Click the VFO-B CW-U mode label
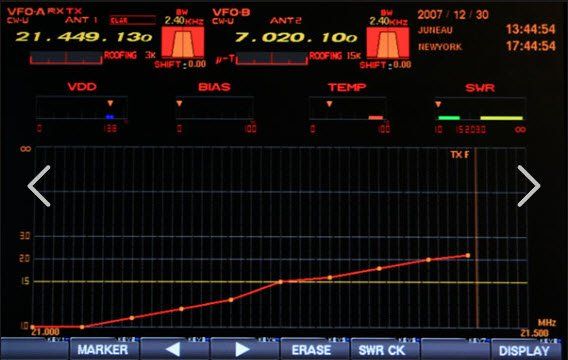The width and height of the screenshot is (568, 360). [x=222, y=21]
